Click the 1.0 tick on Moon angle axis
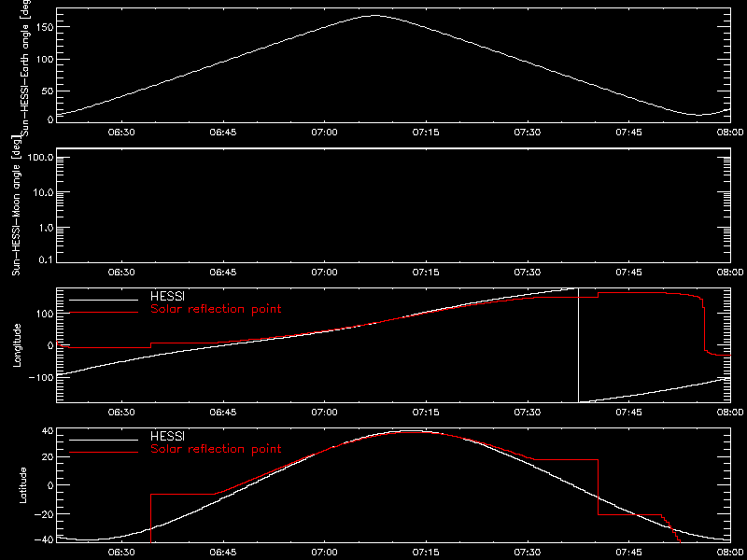 [x=45, y=228]
